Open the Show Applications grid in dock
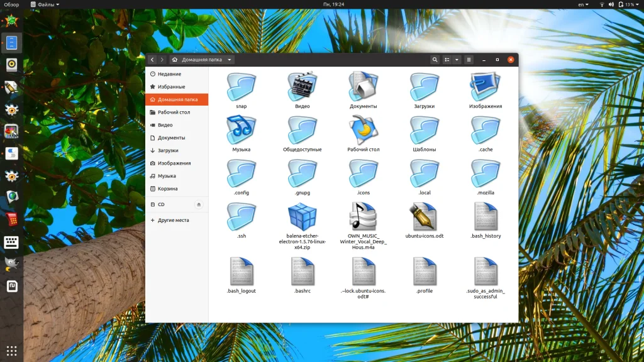This screenshot has height=362, width=644. coord(11,350)
